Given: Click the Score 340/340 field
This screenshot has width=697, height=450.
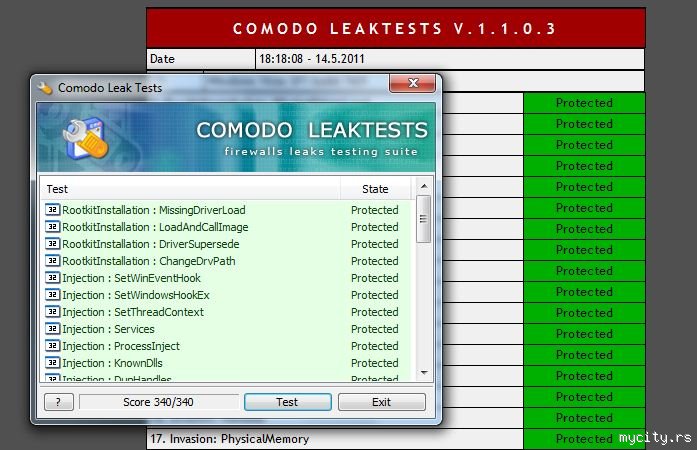Looking at the screenshot, I should pos(159,402).
